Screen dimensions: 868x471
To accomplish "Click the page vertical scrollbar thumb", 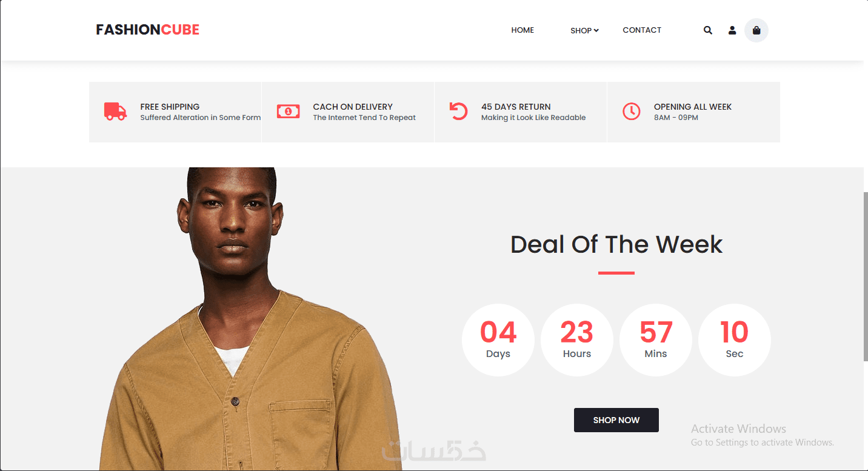I will pos(866,276).
